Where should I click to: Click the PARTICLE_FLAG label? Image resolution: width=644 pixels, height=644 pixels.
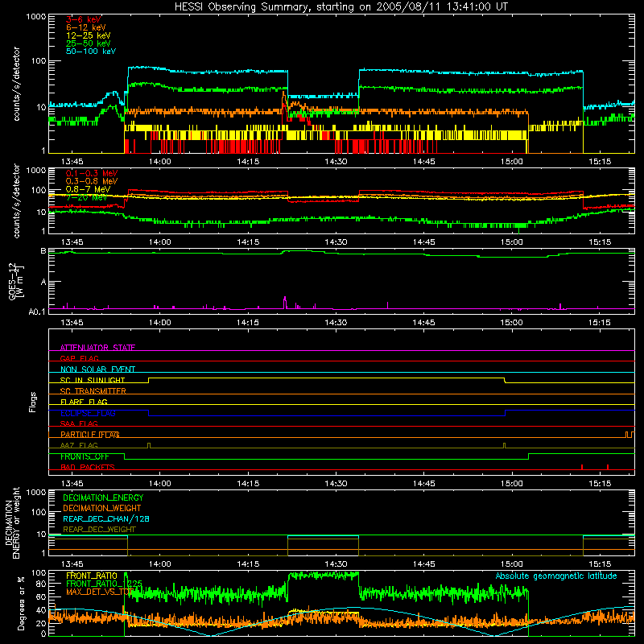[x=90, y=435]
